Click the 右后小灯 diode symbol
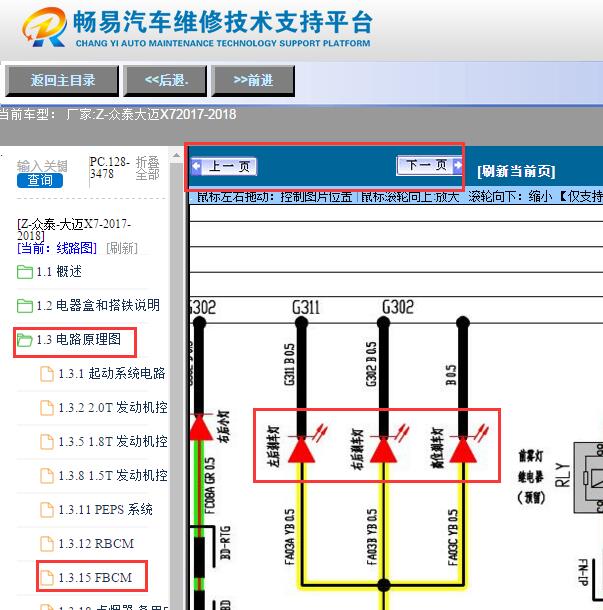The image size is (603, 610). click(200, 427)
